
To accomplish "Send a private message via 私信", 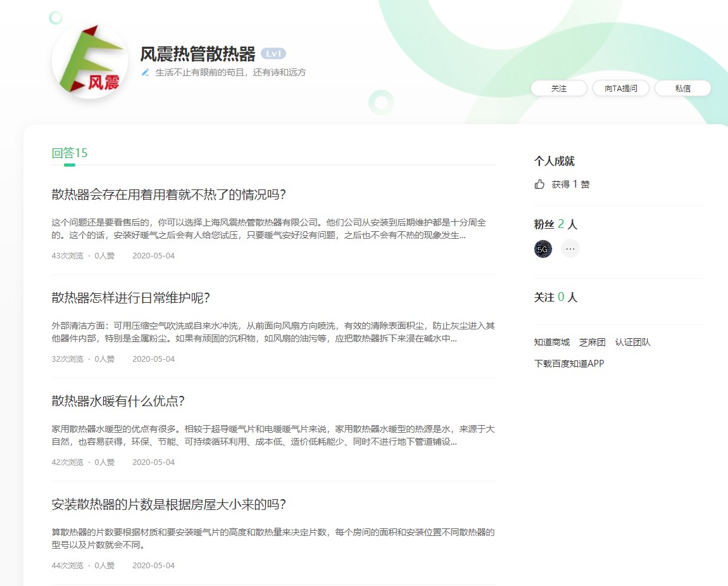I will click(x=683, y=88).
